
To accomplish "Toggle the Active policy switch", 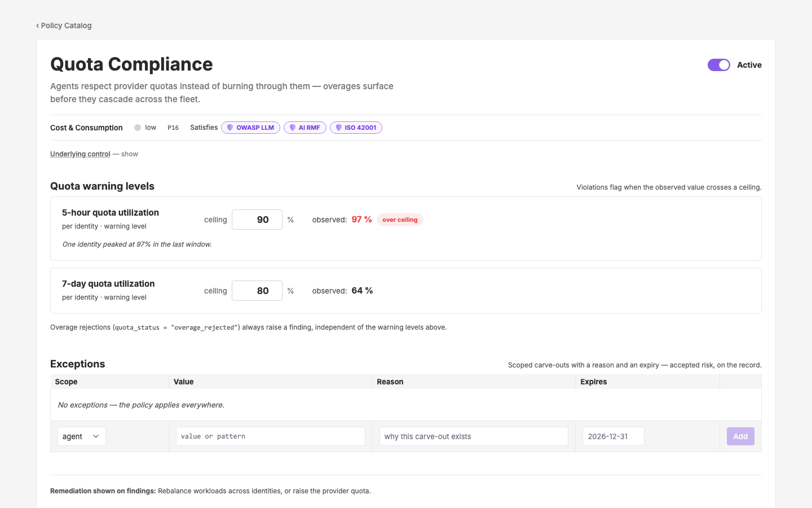I will (719, 65).
